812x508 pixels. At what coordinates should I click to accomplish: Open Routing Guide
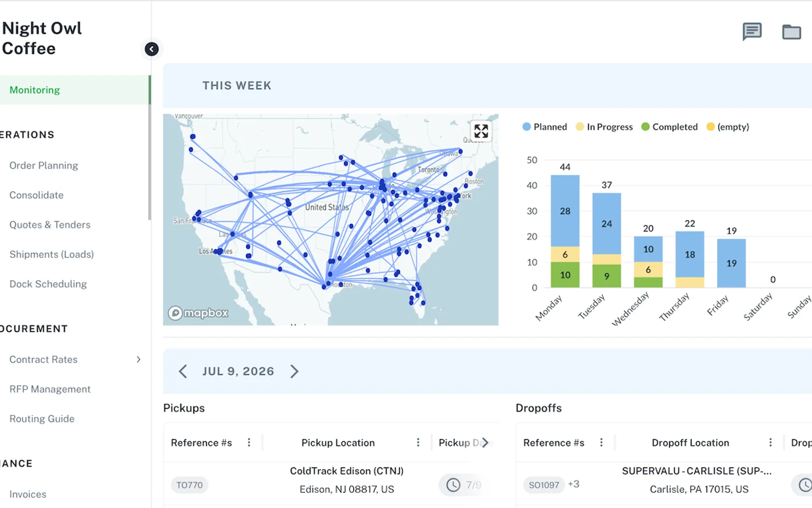click(42, 419)
